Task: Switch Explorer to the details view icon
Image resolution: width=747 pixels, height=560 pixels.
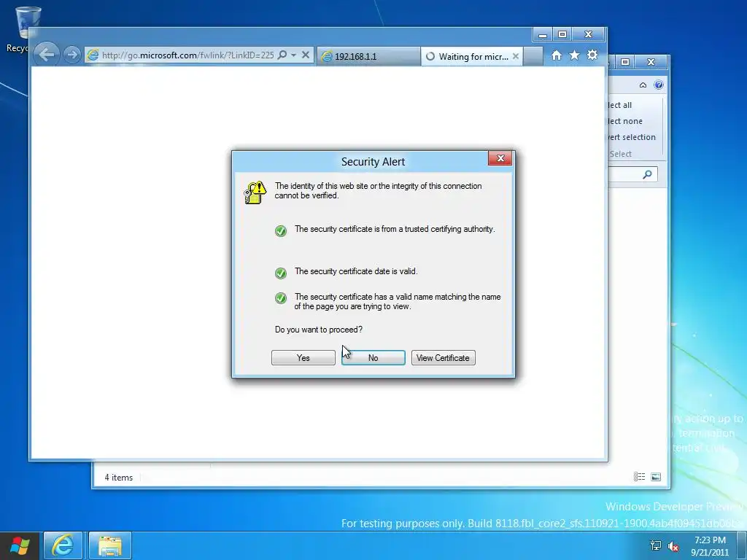Action: [639, 477]
